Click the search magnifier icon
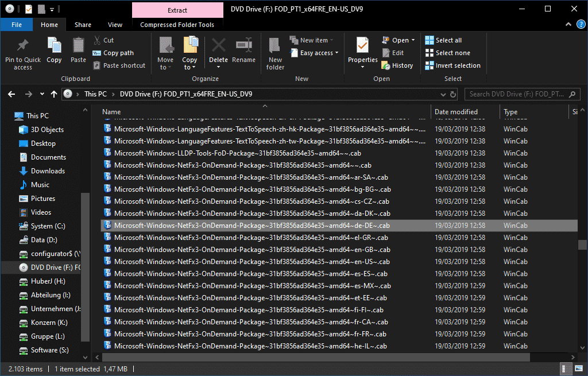The height and width of the screenshot is (376, 588). click(x=572, y=94)
